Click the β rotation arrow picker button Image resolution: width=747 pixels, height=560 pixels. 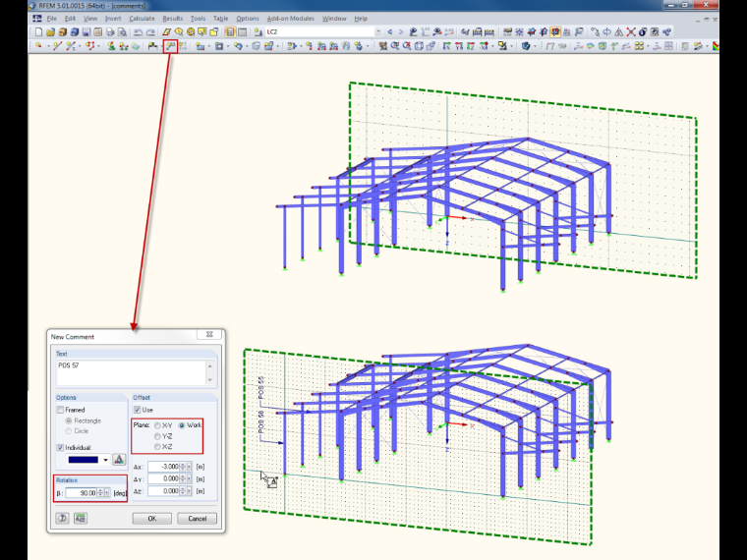(107, 493)
